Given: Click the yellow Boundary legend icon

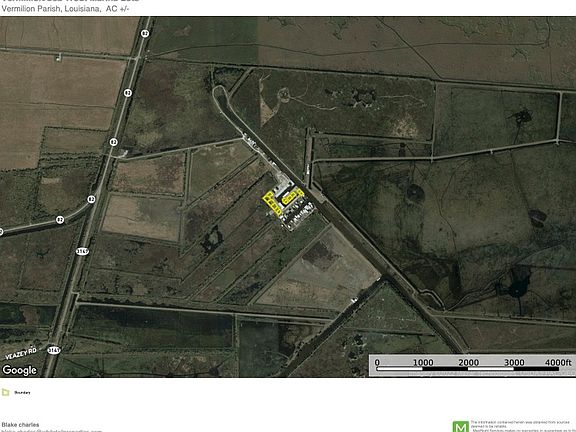Looking at the screenshot, I should 6,392.
